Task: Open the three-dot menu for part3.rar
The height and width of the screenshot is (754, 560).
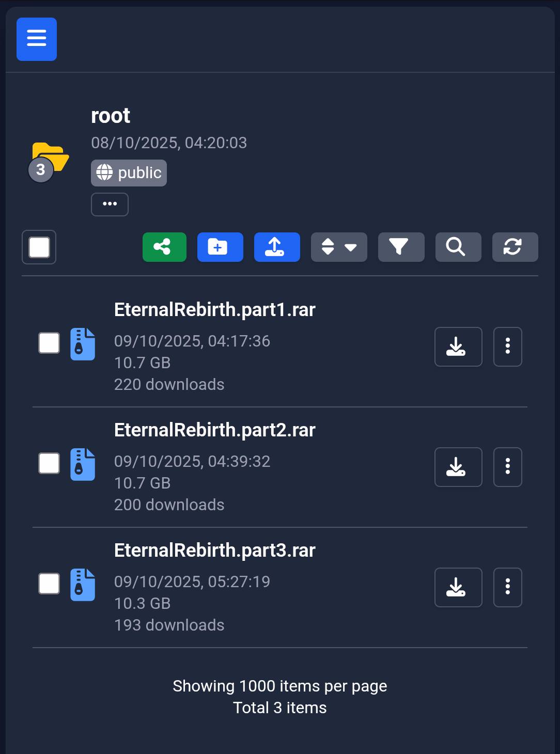Action: click(508, 587)
